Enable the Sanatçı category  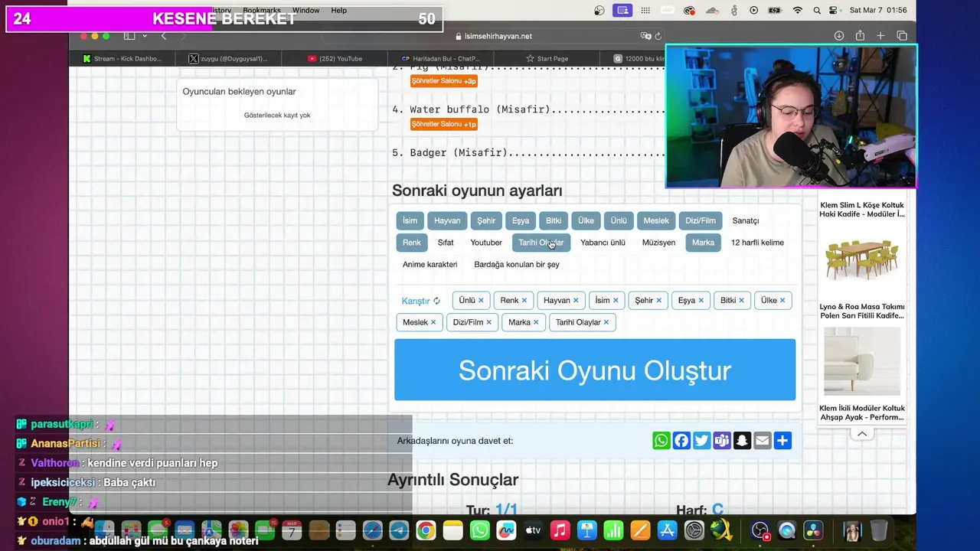click(745, 220)
